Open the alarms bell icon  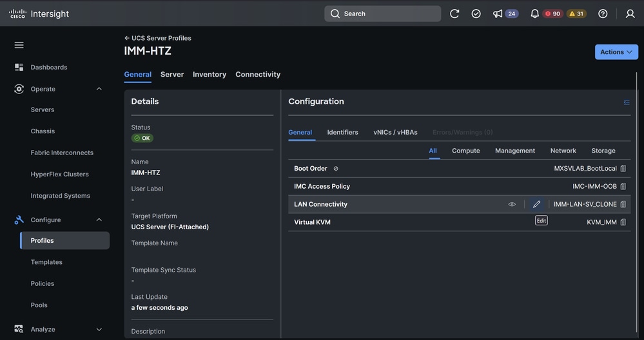click(535, 14)
